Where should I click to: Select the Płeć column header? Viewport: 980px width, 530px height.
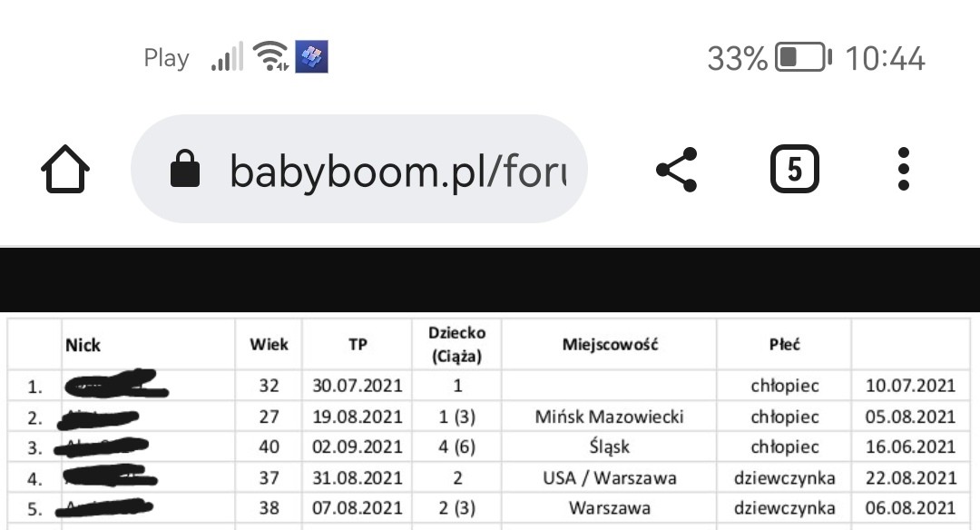click(x=784, y=345)
